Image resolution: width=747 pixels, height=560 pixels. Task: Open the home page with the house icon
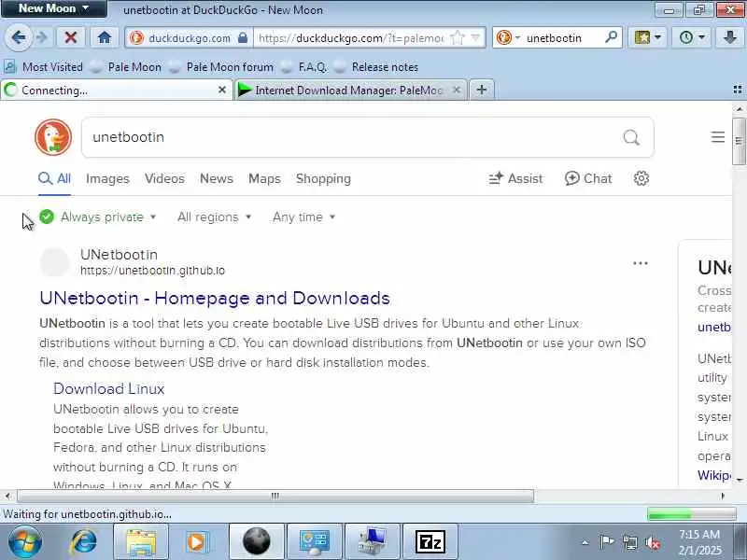(x=105, y=37)
